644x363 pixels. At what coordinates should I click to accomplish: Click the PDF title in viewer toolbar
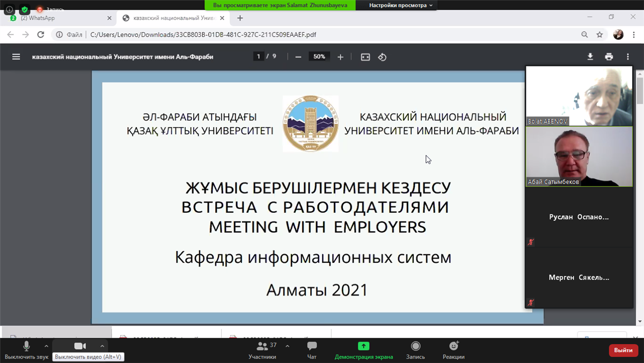[123, 56]
